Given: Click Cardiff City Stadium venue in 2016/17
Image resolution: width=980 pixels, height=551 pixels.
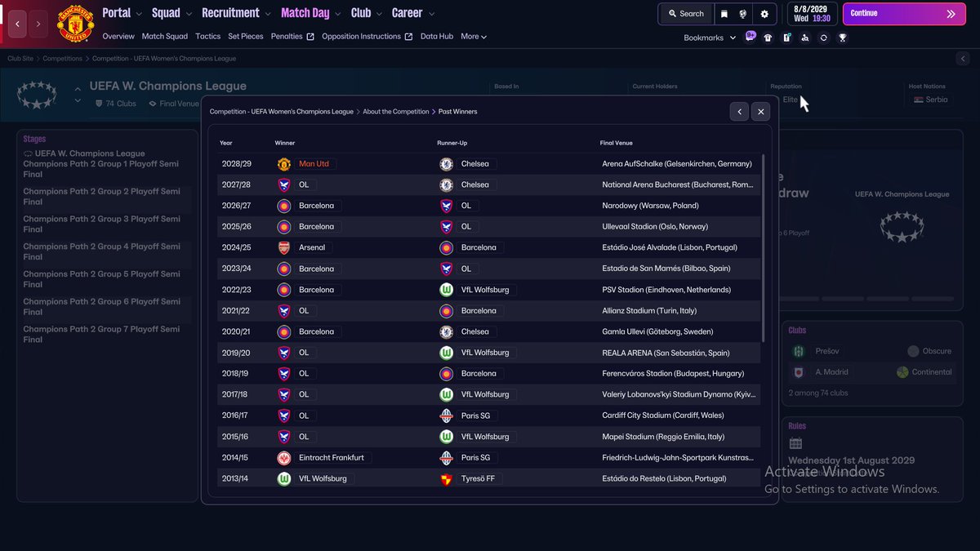Looking at the screenshot, I should tap(662, 415).
